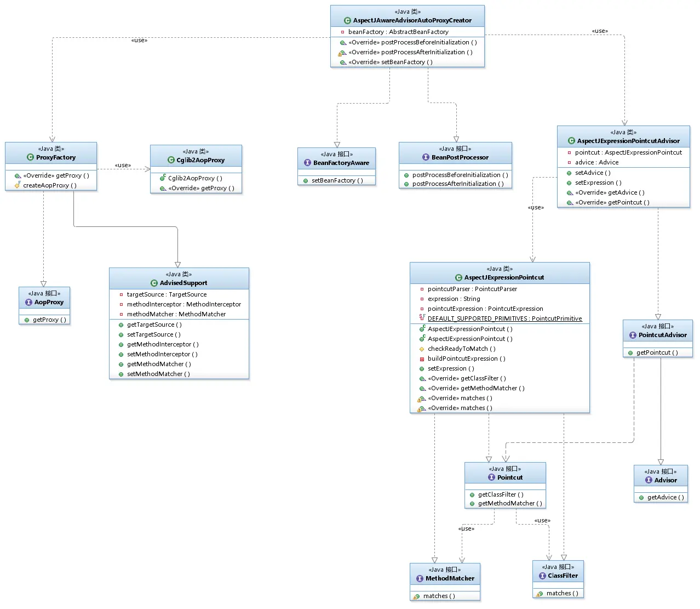
Task: Click the use label between ProxyFactory and Cglib2AopProxy
Action: point(123,165)
